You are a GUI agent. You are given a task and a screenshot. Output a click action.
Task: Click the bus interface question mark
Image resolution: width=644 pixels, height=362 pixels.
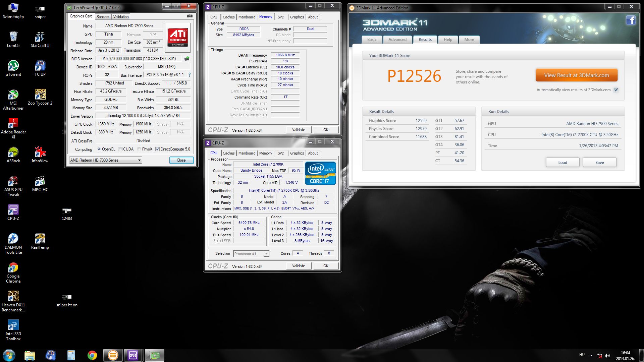coord(189,75)
